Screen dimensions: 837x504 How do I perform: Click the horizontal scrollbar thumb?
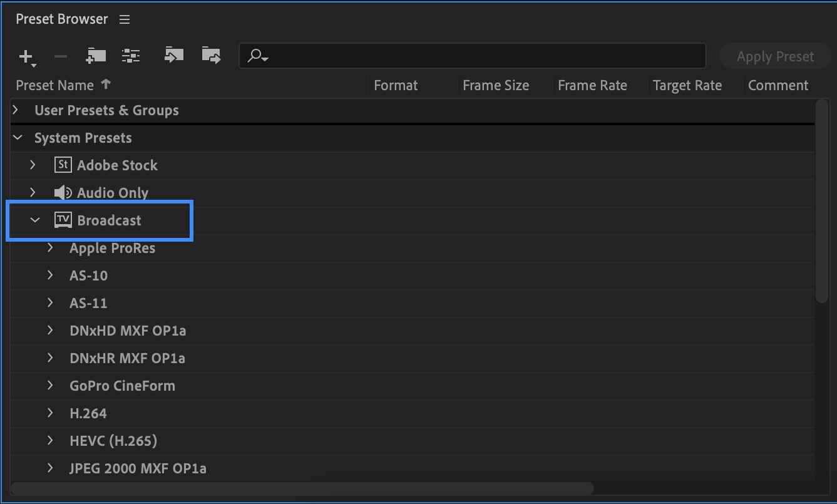point(302,488)
